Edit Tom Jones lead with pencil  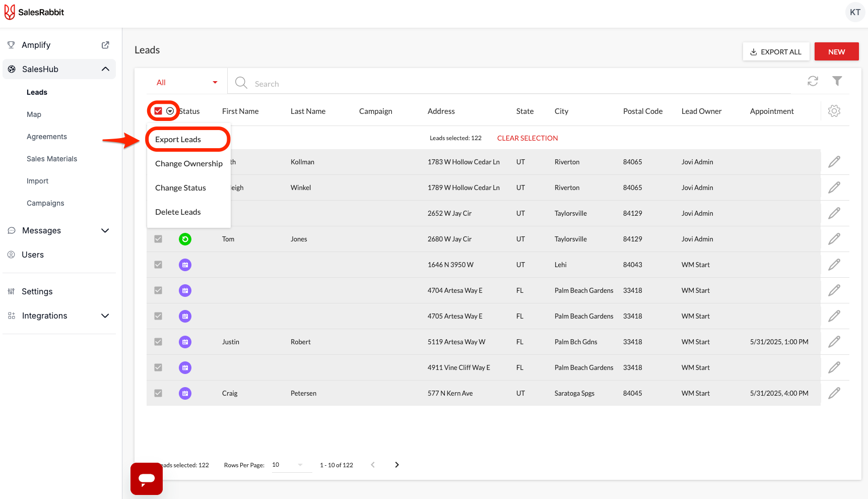point(834,239)
